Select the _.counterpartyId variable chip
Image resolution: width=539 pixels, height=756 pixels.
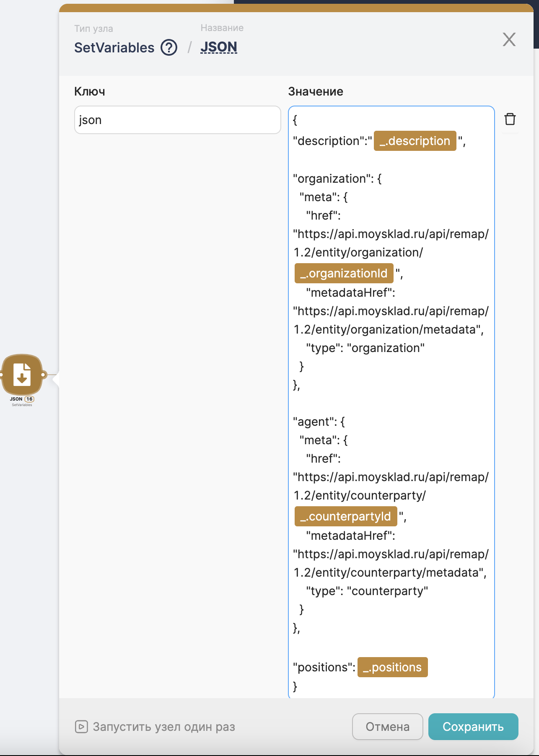(345, 516)
